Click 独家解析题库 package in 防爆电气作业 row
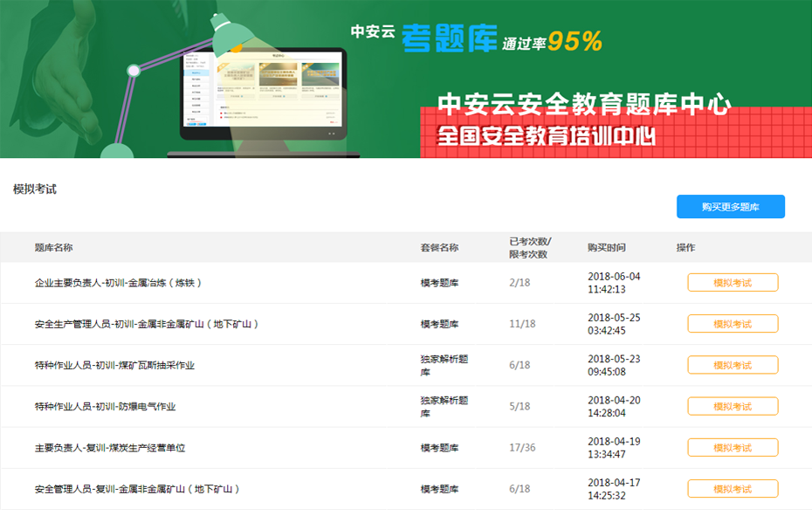 tap(444, 406)
